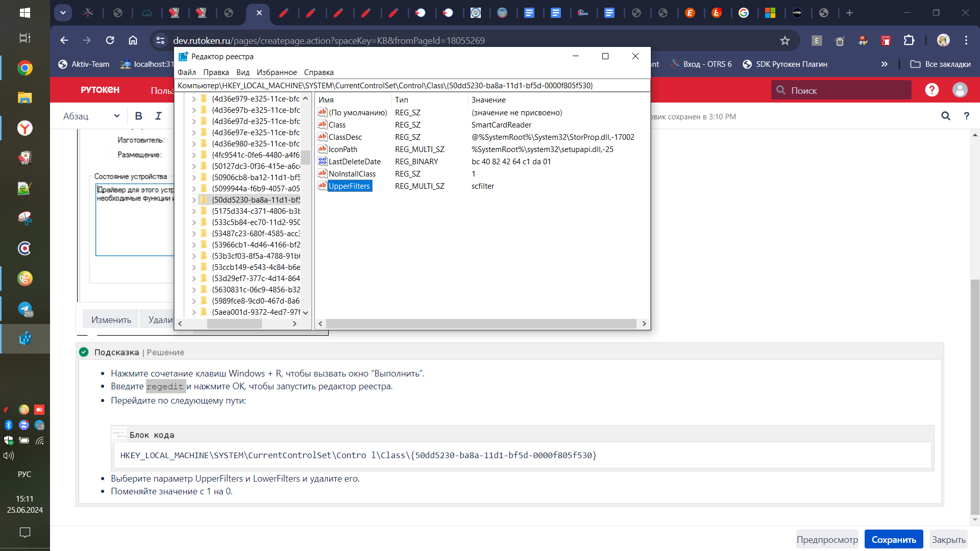Open Вид menu in Registry Editor
This screenshot has width=980, height=551.
click(x=243, y=72)
